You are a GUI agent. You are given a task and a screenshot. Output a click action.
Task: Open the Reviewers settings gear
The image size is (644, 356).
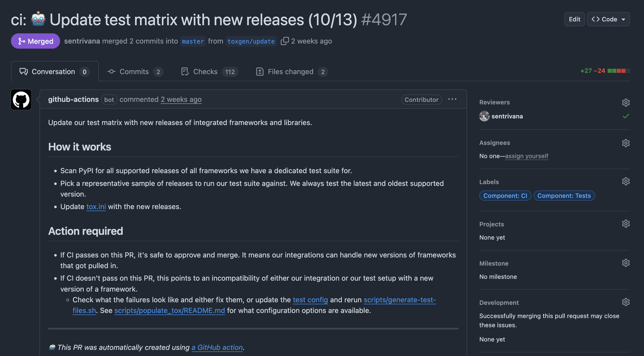[x=626, y=103]
